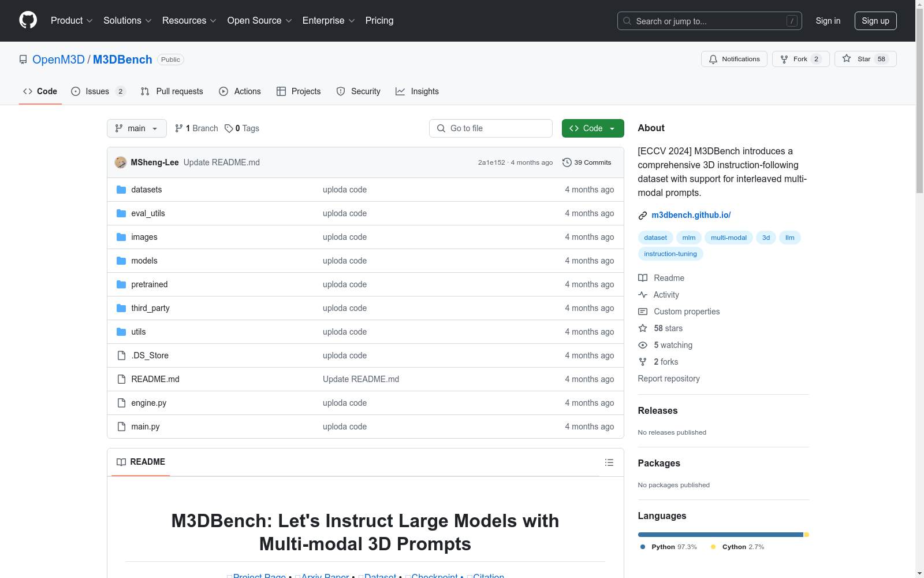Expand the Resources menu
The height and width of the screenshot is (578, 924).
pyautogui.click(x=189, y=20)
